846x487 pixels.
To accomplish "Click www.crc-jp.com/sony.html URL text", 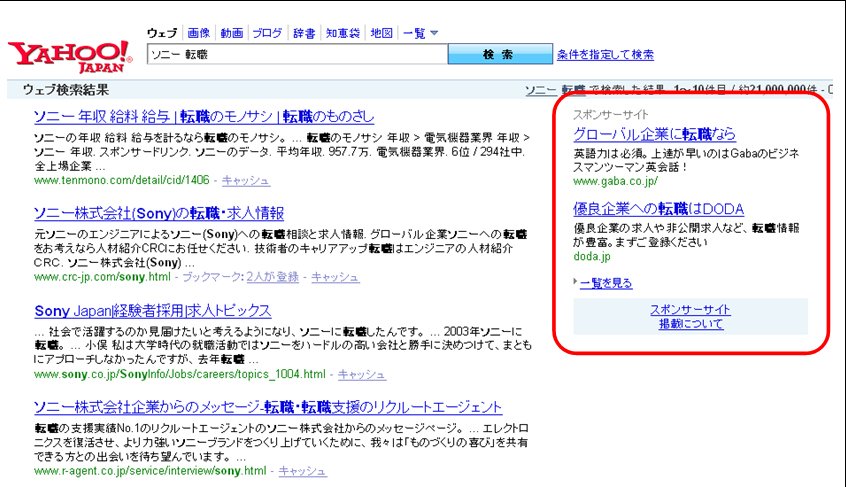I will click(102, 277).
